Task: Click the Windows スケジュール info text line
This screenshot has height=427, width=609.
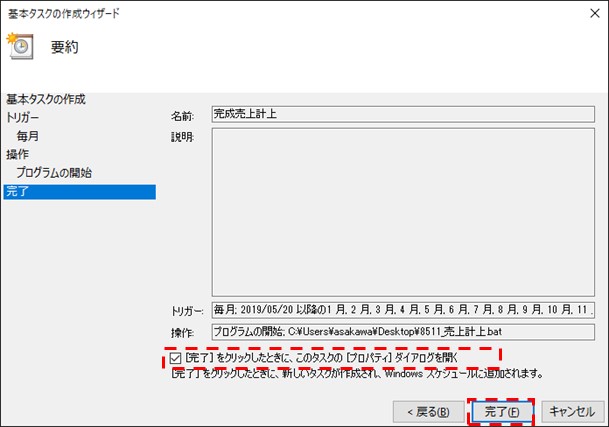Action: pos(357,374)
